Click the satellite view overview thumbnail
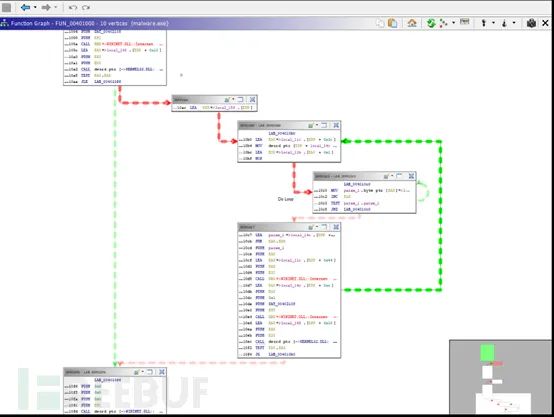The image size is (554, 417). pos(500,377)
